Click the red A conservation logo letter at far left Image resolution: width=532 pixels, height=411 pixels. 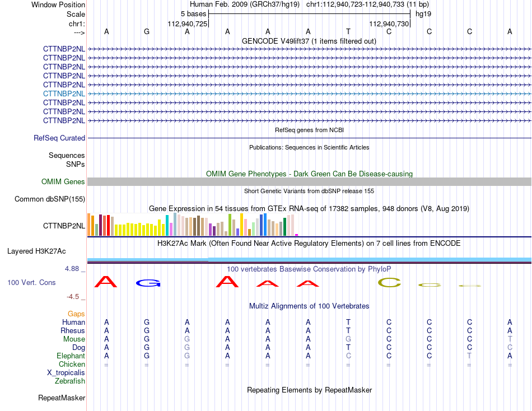pyautogui.click(x=106, y=282)
